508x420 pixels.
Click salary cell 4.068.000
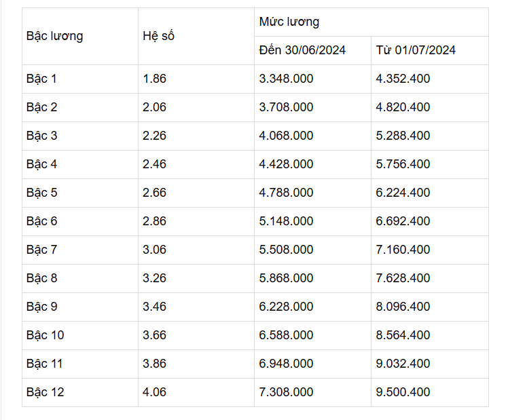coord(286,136)
